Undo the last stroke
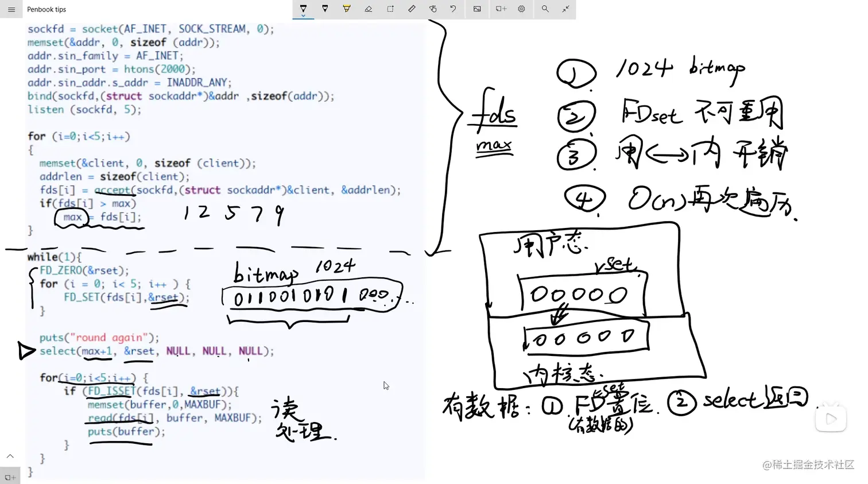868x484 pixels. coord(454,8)
